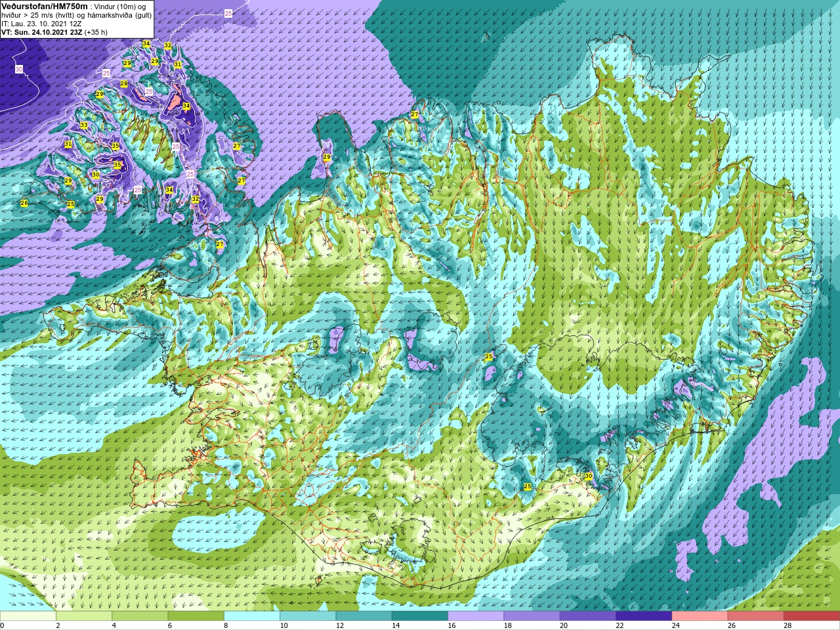Select the 4–6 m/s green scale swatch
The width and height of the screenshot is (840, 630).
click(x=140, y=616)
